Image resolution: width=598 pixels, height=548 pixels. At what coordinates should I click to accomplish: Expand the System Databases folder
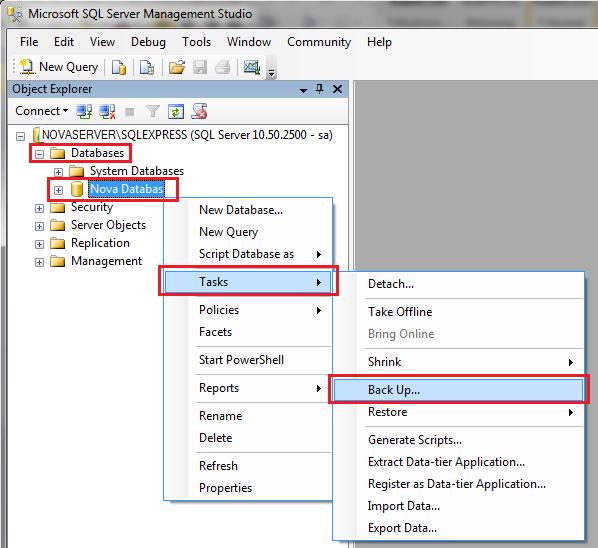pos(58,172)
